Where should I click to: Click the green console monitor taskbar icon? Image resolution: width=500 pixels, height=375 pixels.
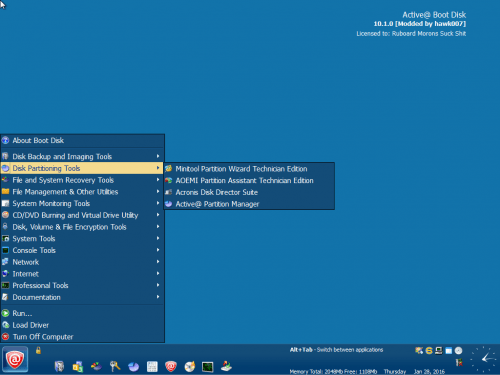(208, 367)
